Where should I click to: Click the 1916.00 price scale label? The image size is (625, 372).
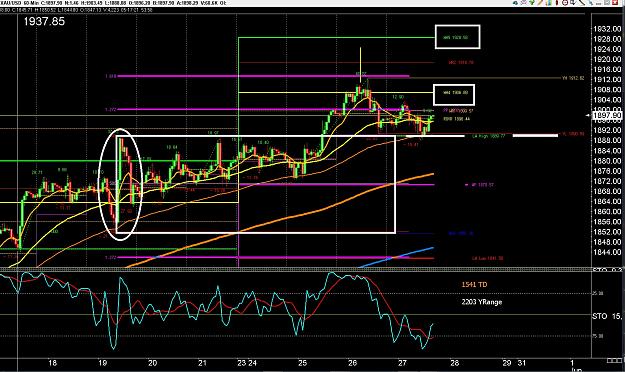point(607,70)
